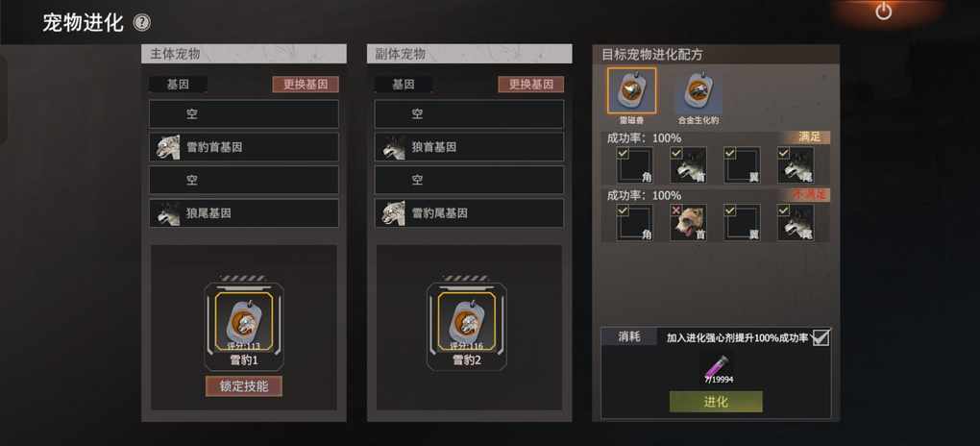This screenshot has width=980, height=446.
Task: Click 更换基因 button under 副体宠物
Action: 530,85
